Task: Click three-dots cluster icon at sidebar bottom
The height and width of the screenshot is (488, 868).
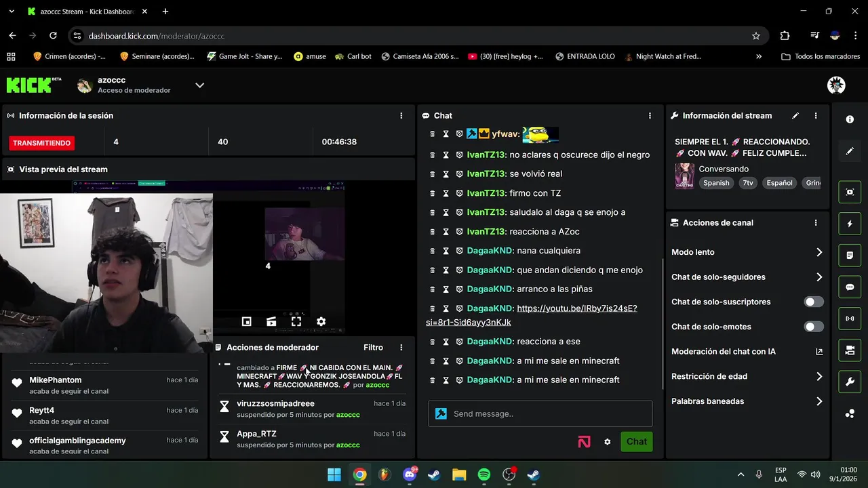Action: [850, 413]
